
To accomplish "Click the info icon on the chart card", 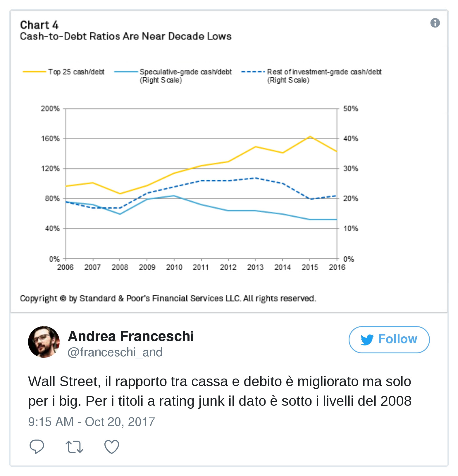I will (435, 23).
